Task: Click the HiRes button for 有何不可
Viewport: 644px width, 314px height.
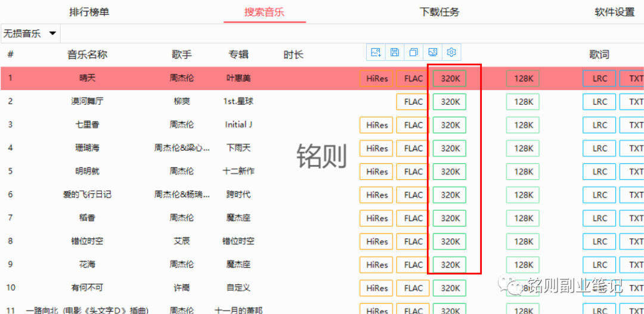Action: click(x=376, y=288)
